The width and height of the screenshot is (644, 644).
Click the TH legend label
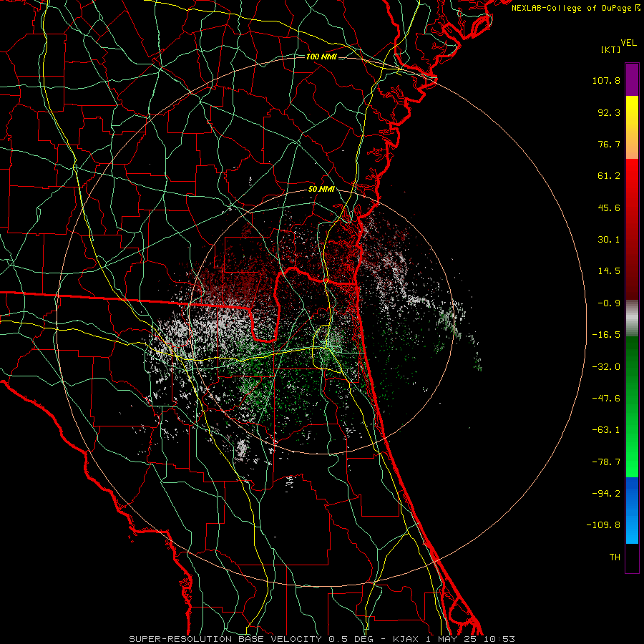(x=615, y=557)
